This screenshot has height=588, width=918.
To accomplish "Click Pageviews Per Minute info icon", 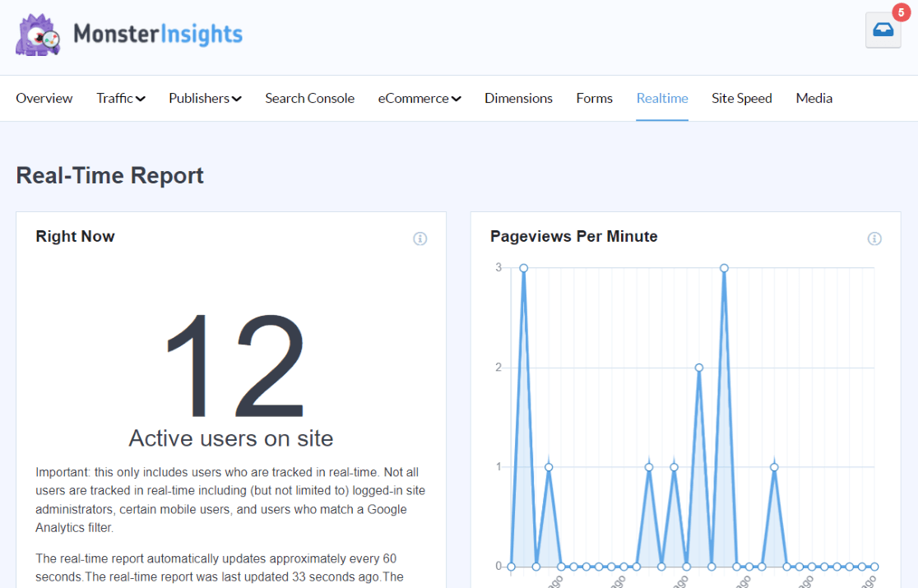I will [x=874, y=238].
